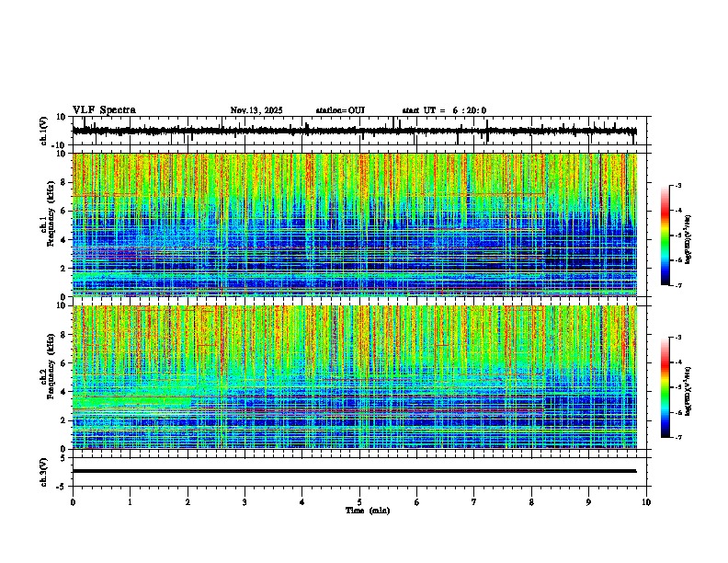Click the ch.3(V) flat line trace
728x563 pixels.
coord(355,471)
